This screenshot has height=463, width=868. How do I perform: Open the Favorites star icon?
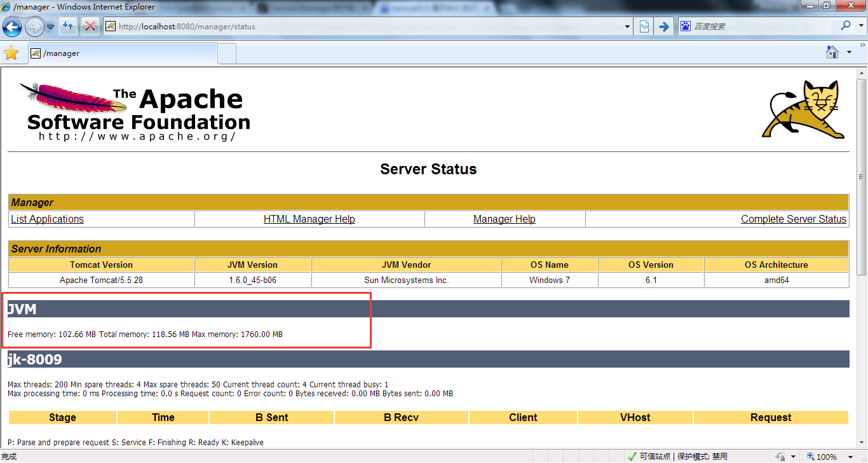coord(11,53)
